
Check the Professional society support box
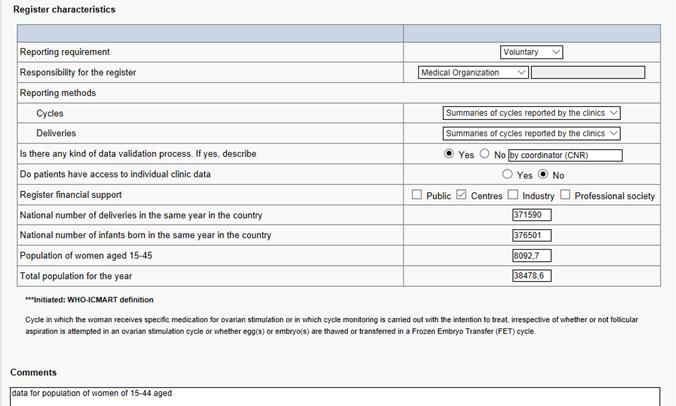[565, 194]
